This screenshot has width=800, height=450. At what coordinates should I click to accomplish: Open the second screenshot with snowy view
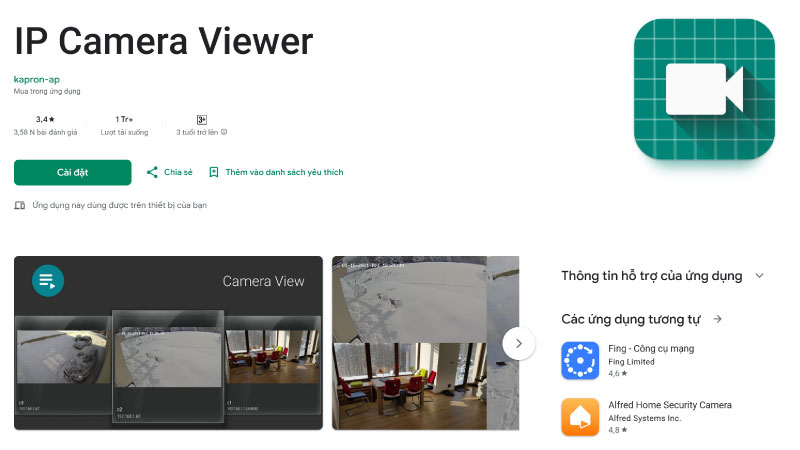pyautogui.click(x=426, y=343)
